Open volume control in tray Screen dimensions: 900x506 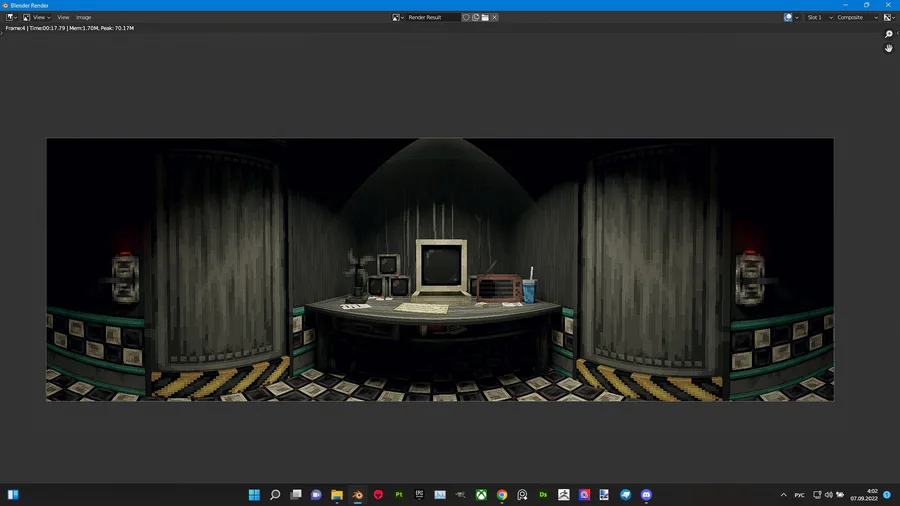click(828, 495)
